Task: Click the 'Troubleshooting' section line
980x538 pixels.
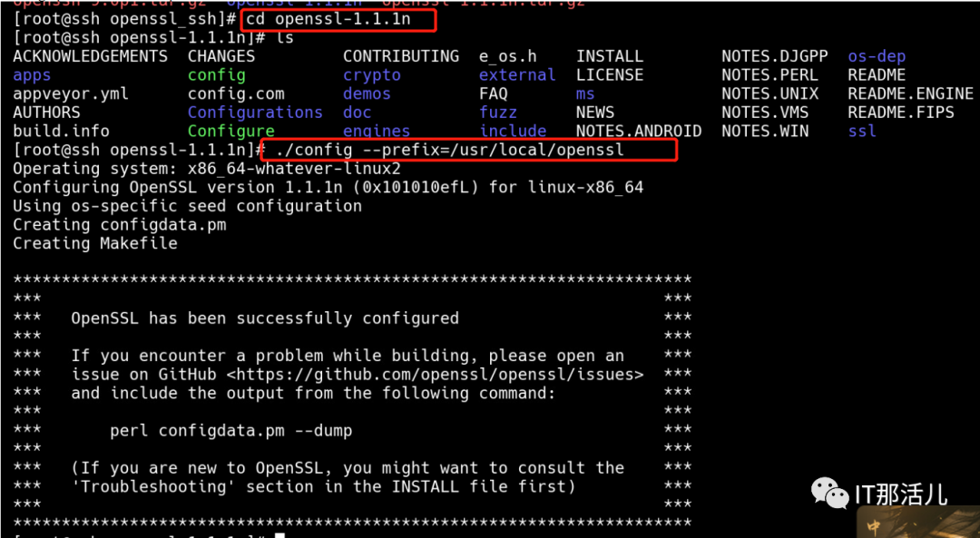Action: pos(323,487)
